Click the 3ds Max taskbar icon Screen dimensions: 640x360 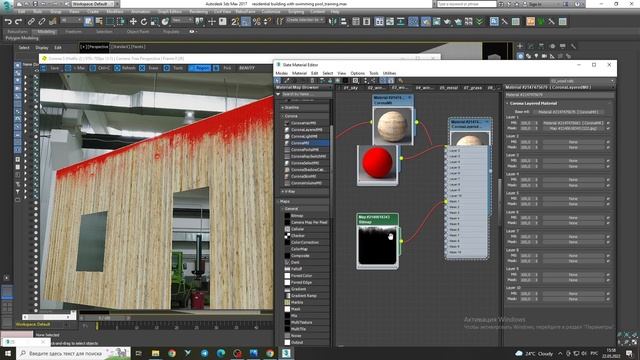286,353
